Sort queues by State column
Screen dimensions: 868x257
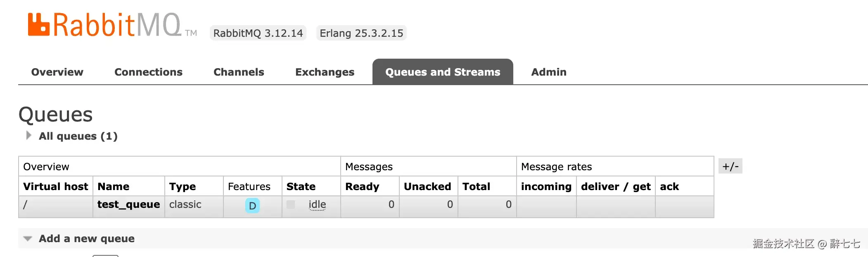coord(301,186)
